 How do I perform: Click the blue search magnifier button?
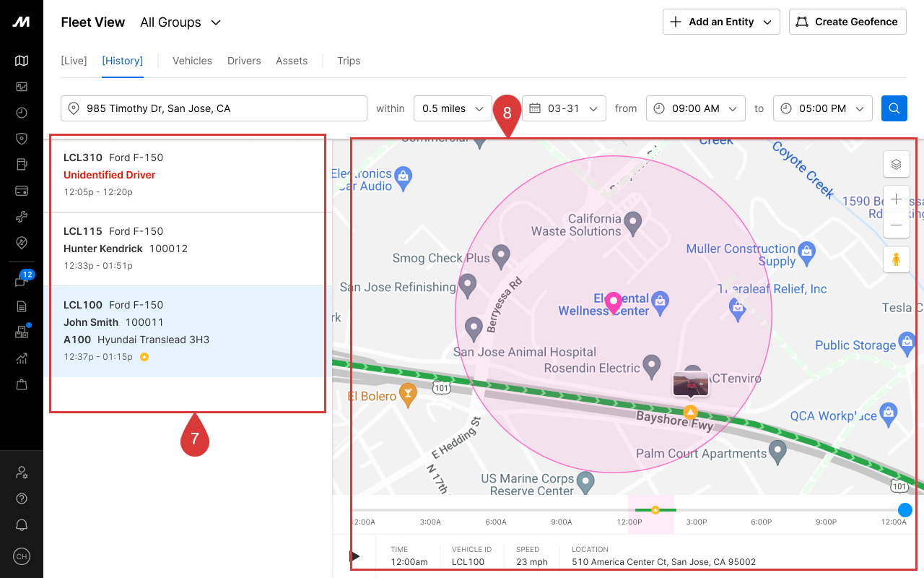(x=894, y=108)
